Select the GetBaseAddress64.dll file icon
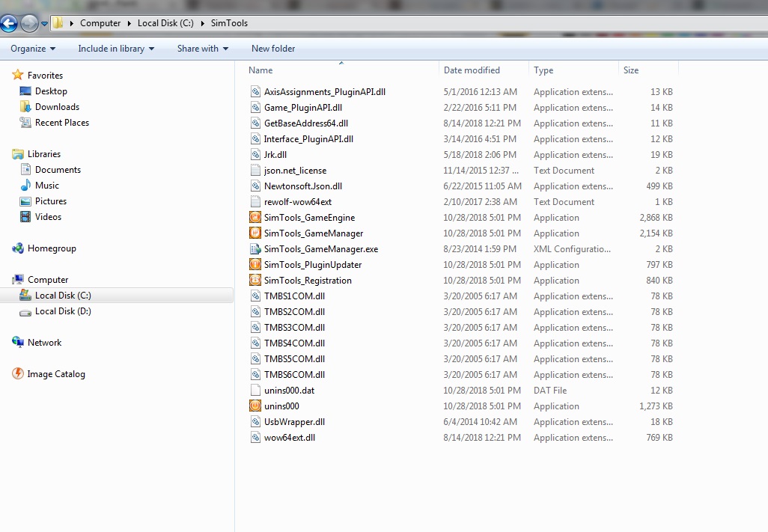Image resolution: width=768 pixels, height=532 pixels. point(255,123)
